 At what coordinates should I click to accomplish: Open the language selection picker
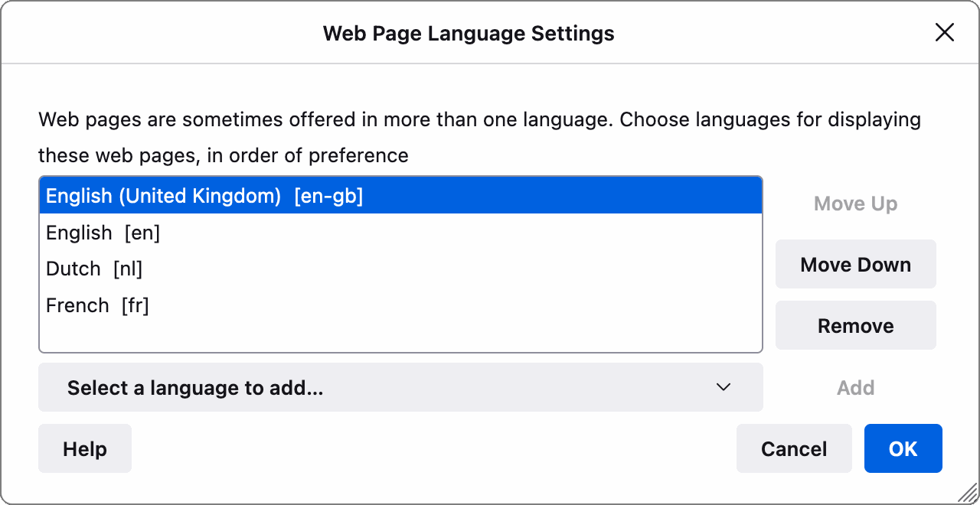[400, 387]
